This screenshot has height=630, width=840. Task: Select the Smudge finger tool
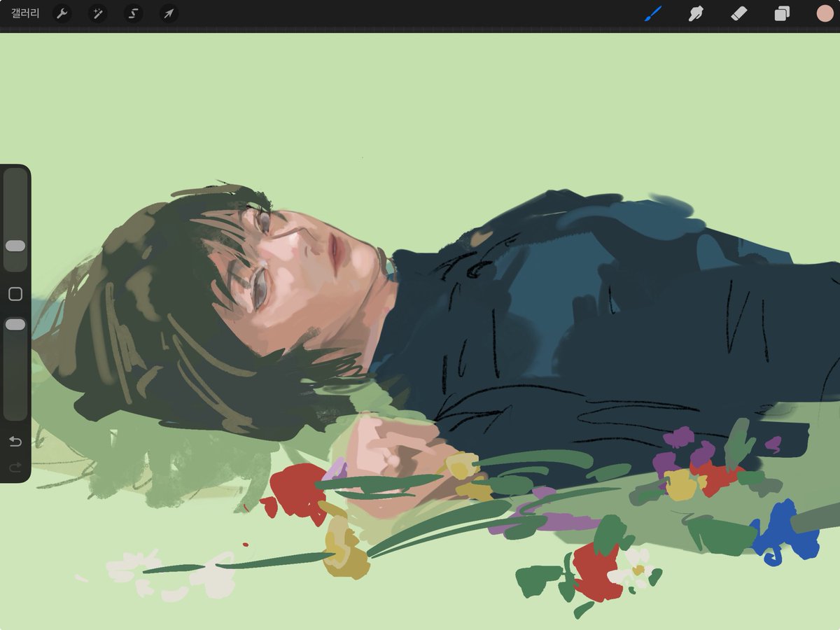point(696,13)
